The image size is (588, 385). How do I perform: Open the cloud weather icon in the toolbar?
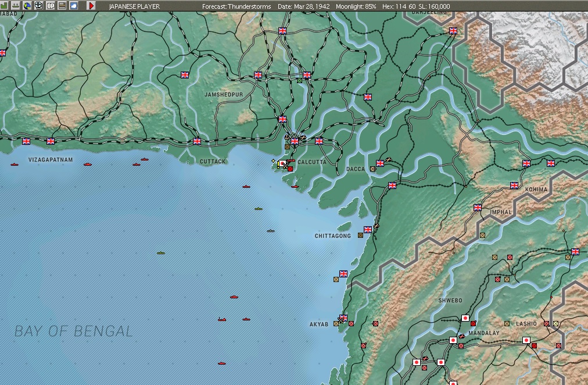(73, 6)
